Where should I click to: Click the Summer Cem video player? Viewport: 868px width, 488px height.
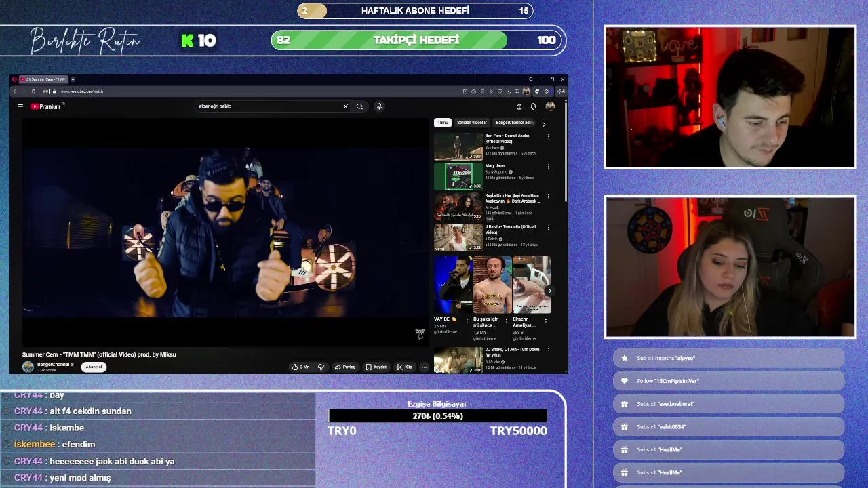226,232
